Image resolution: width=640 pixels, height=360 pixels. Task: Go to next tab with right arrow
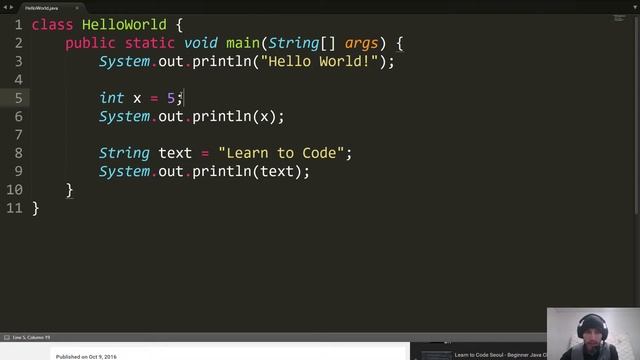click(x=11, y=7)
